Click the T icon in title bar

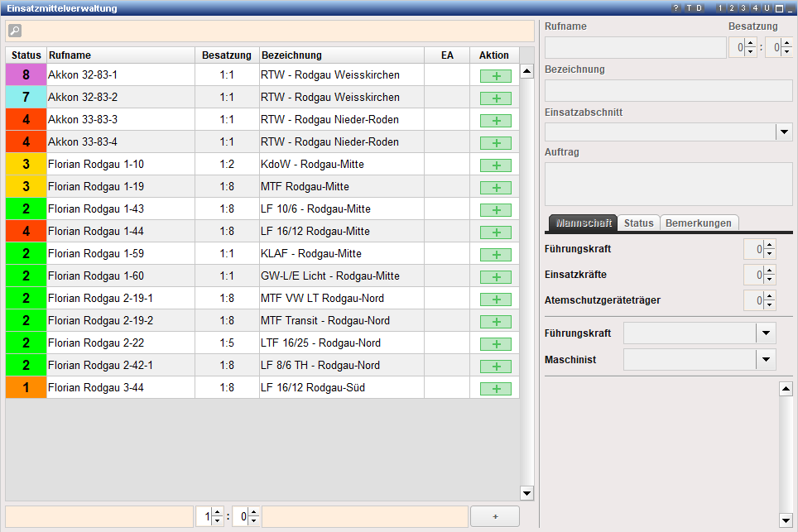688,8
